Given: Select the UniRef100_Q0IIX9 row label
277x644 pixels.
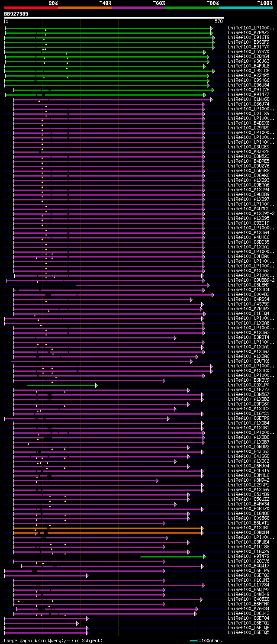Looking at the screenshot, I should [248, 113].
